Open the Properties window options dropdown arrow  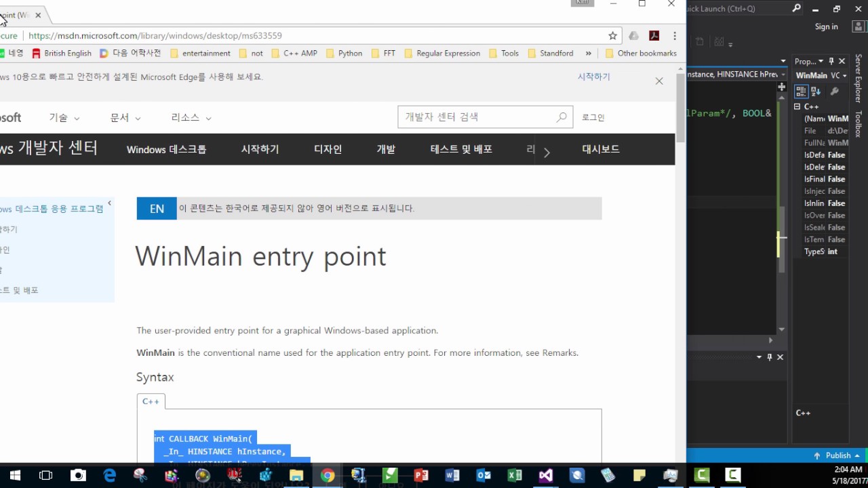coord(821,61)
